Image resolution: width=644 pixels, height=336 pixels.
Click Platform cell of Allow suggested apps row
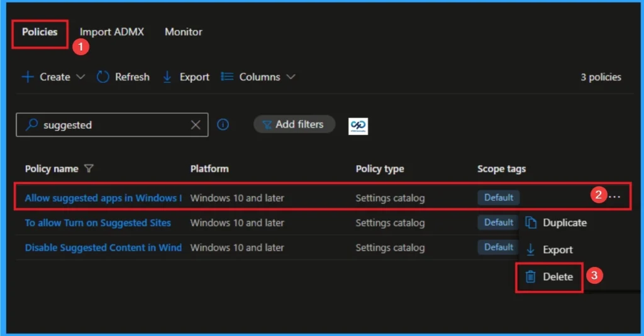(237, 198)
